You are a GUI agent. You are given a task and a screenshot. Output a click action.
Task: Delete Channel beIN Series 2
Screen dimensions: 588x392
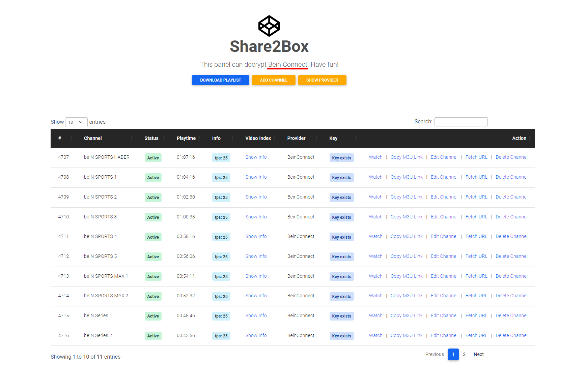pyautogui.click(x=511, y=335)
